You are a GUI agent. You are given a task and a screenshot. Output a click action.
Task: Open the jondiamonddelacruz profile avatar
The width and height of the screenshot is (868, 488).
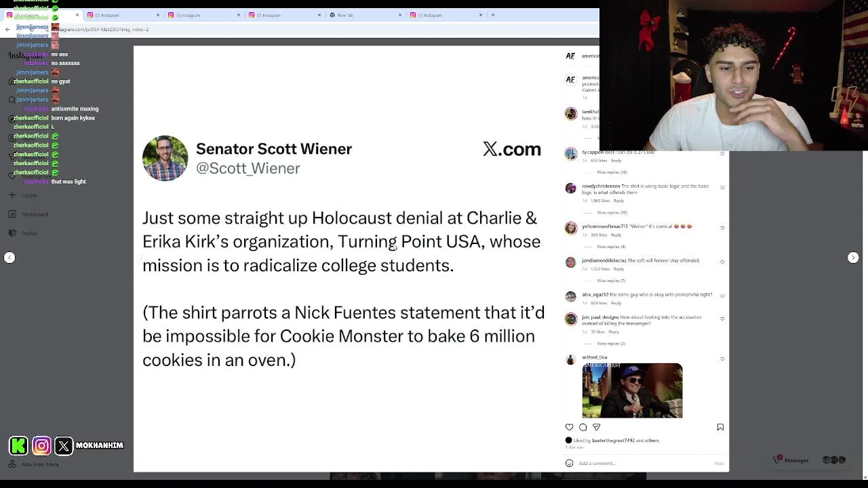point(571,262)
